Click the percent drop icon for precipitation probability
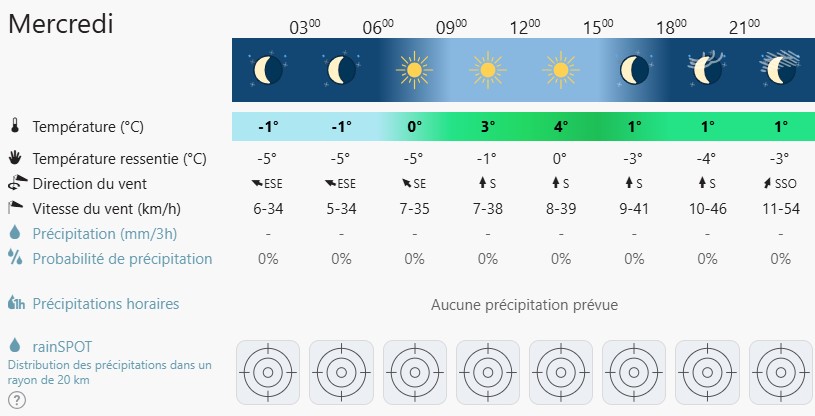Image resolution: width=815 pixels, height=416 pixels. tap(15, 257)
